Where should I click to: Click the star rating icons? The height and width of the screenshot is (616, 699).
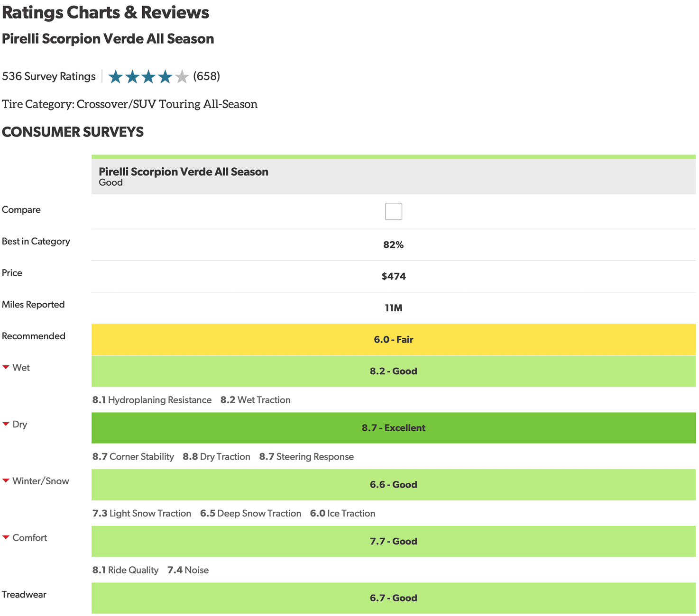pos(148,76)
